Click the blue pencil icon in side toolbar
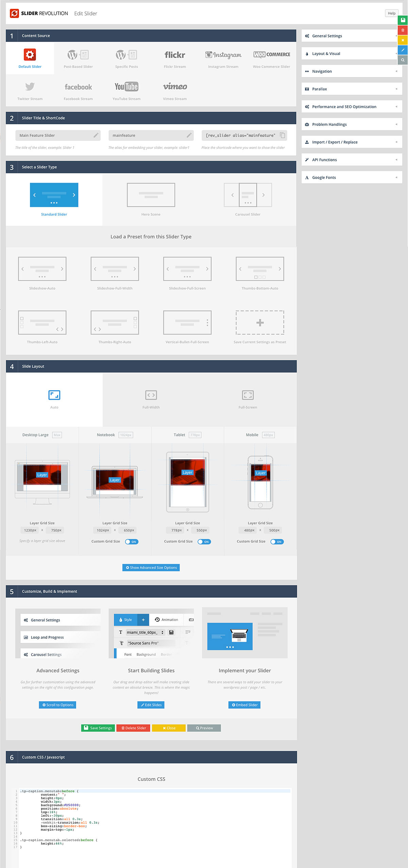 point(403,50)
